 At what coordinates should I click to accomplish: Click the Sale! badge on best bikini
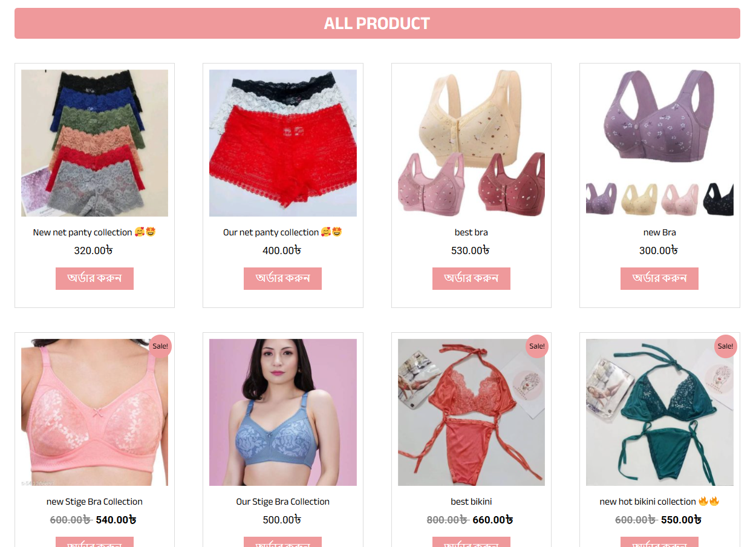[537, 346]
